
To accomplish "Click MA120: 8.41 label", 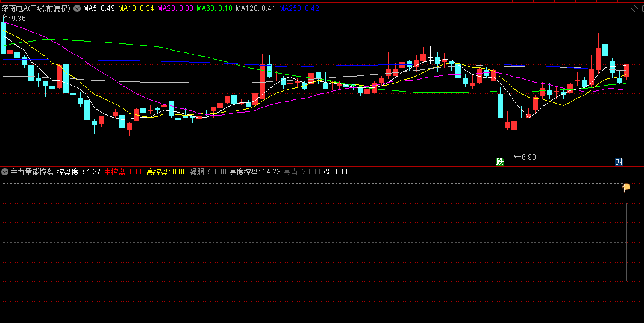I will pyautogui.click(x=255, y=8).
